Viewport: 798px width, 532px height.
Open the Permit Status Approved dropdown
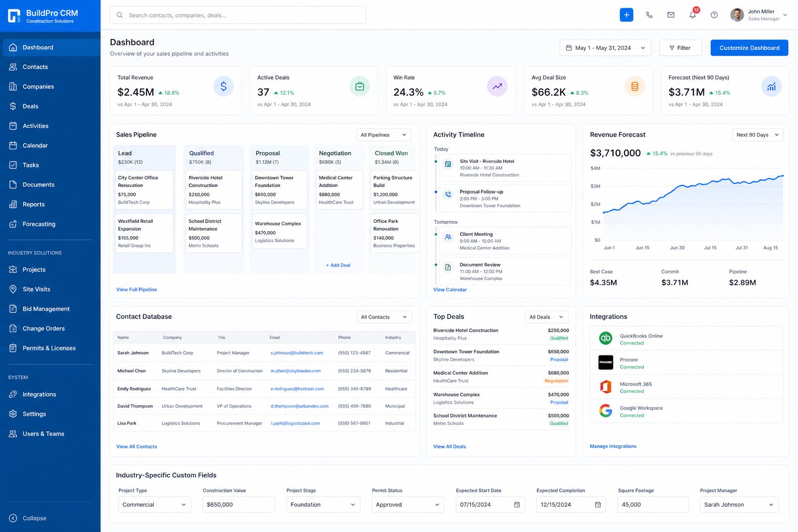408,504
